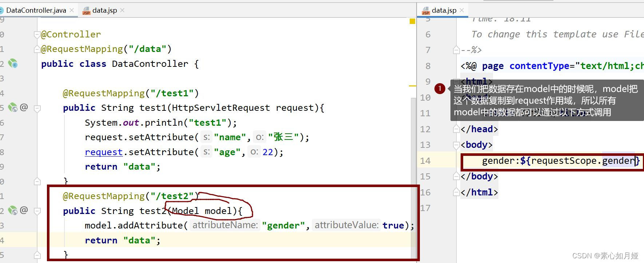Image resolution: width=644 pixels, height=263 pixels.
Task: Open the data.jsp tab in left editor
Action: pos(104,10)
